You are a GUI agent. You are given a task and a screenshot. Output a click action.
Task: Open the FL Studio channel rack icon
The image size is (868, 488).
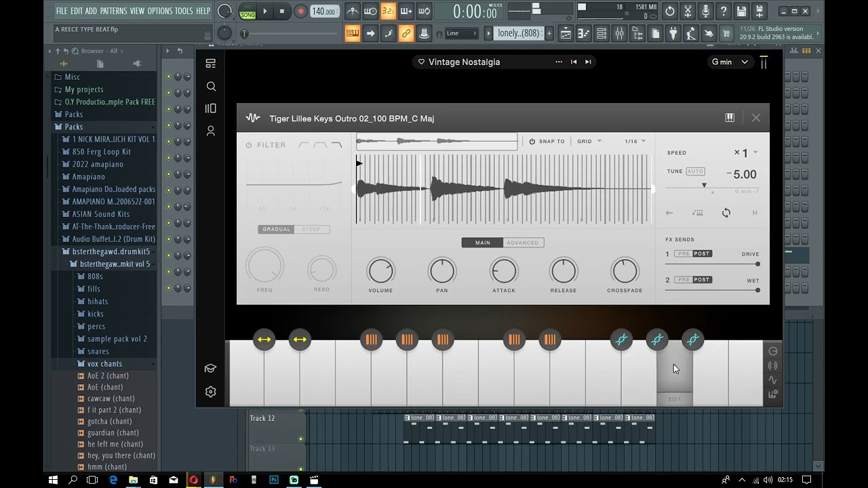click(x=601, y=33)
